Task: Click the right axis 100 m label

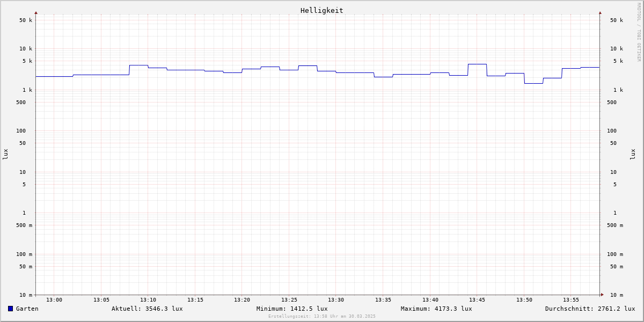Action: click(615, 254)
